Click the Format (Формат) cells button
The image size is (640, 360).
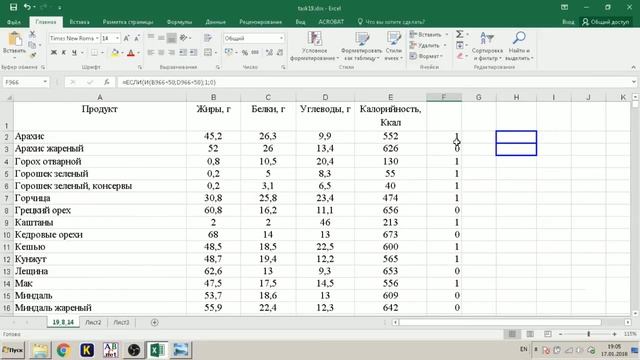(x=427, y=56)
